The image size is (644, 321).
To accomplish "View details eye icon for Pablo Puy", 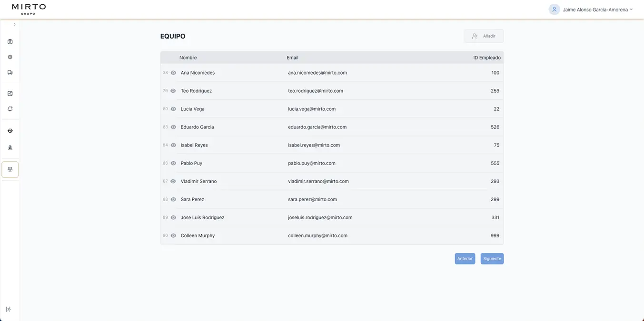I will pos(173,163).
